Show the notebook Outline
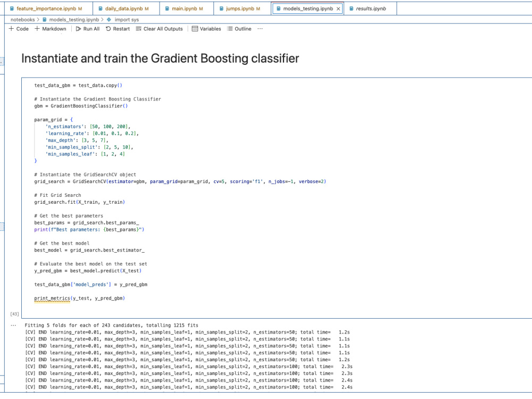 tap(239, 29)
